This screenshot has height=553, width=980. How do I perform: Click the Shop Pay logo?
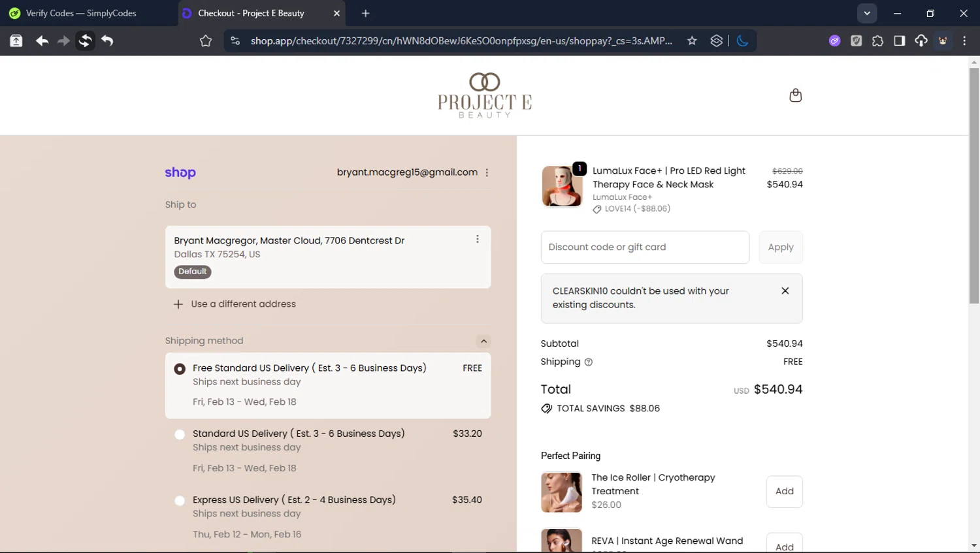[180, 172]
